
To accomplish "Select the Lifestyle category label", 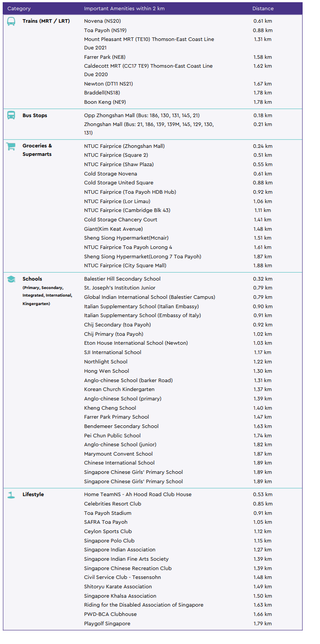I will 33,494.
